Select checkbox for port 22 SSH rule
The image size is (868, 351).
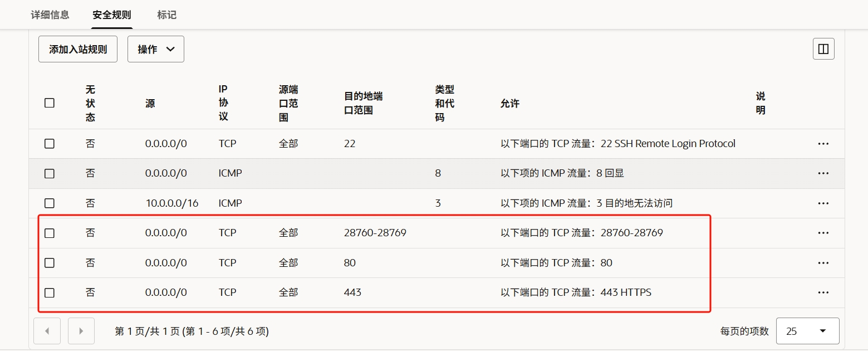[50, 144]
